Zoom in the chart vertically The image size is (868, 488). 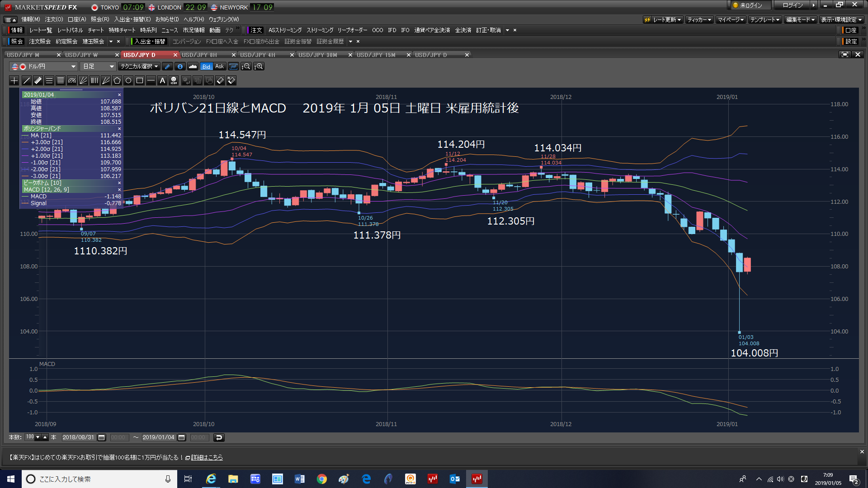tap(259, 66)
